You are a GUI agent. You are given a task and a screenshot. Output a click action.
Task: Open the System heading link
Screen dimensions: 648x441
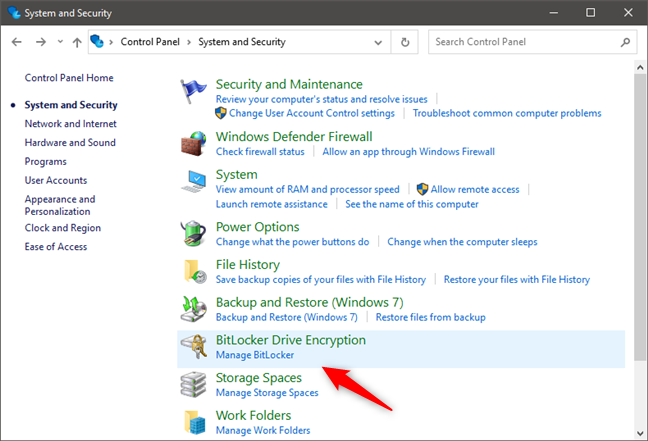click(236, 174)
